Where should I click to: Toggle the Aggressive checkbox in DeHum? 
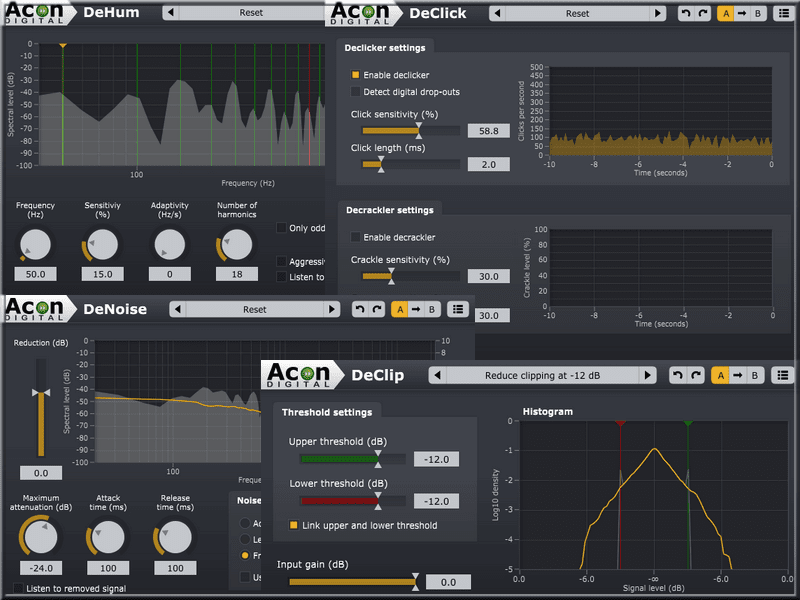point(281,261)
